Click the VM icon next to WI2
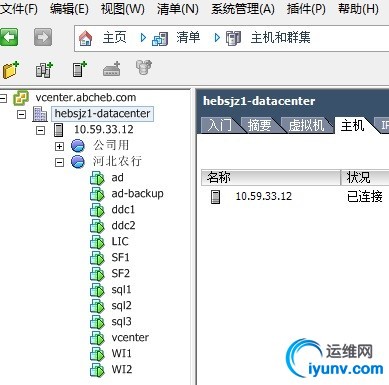Viewport: 389px width, 385px height. pos(97,370)
